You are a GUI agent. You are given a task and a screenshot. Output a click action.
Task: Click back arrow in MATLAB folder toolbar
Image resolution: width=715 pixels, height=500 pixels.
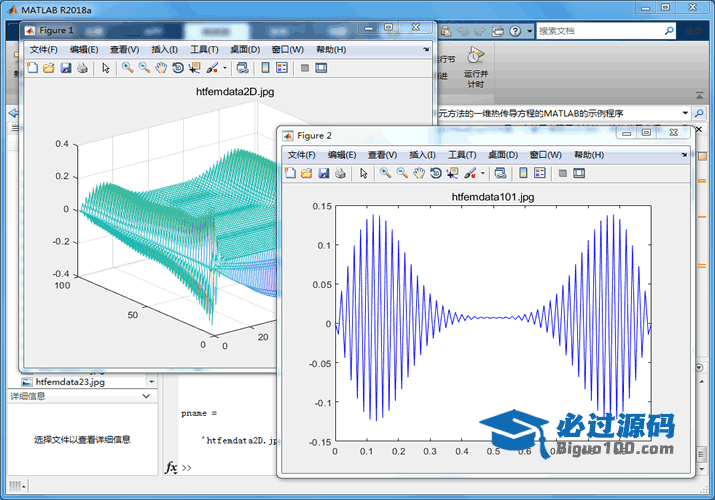click(x=13, y=113)
